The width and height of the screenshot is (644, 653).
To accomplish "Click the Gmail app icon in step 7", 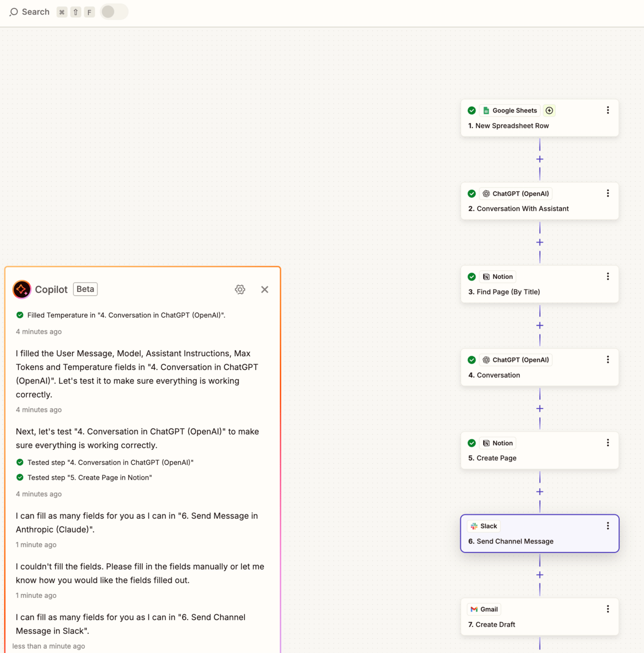I will tap(474, 610).
